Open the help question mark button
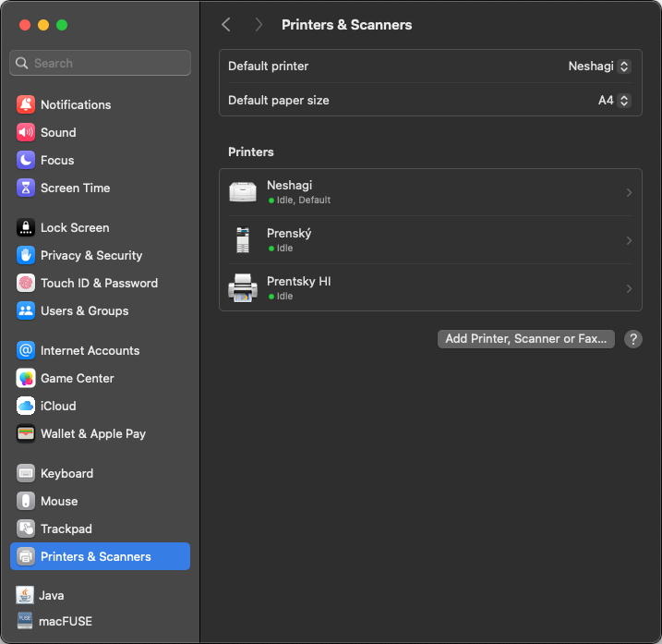Viewport: 662px width, 644px height. pos(633,339)
